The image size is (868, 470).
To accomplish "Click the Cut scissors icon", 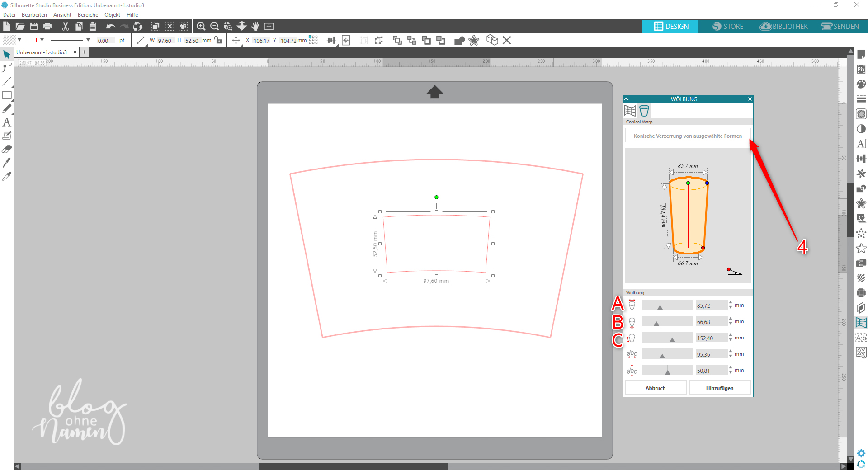I will (x=66, y=26).
